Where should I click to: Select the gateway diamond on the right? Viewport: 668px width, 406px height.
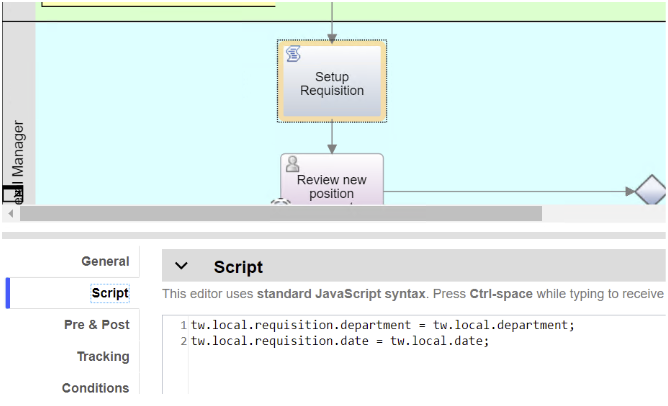click(651, 190)
